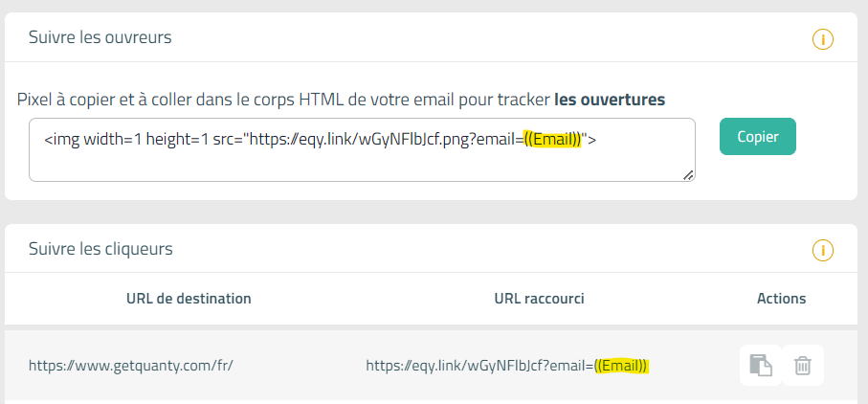
Task: Click the Suivre les cliqueurs panel title
Action: click(100, 249)
